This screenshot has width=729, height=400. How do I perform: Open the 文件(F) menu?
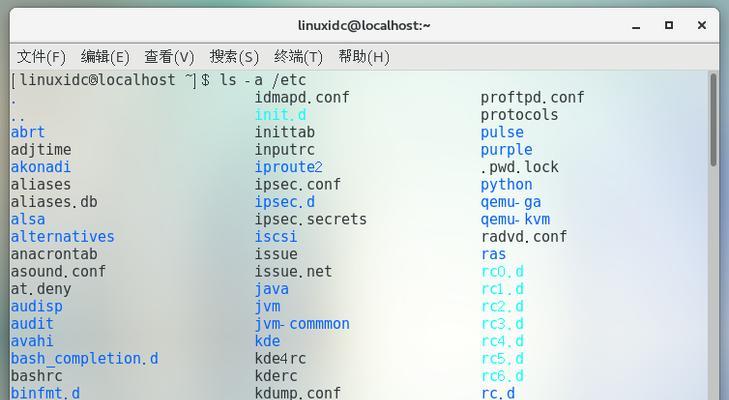tap(41, 57)
